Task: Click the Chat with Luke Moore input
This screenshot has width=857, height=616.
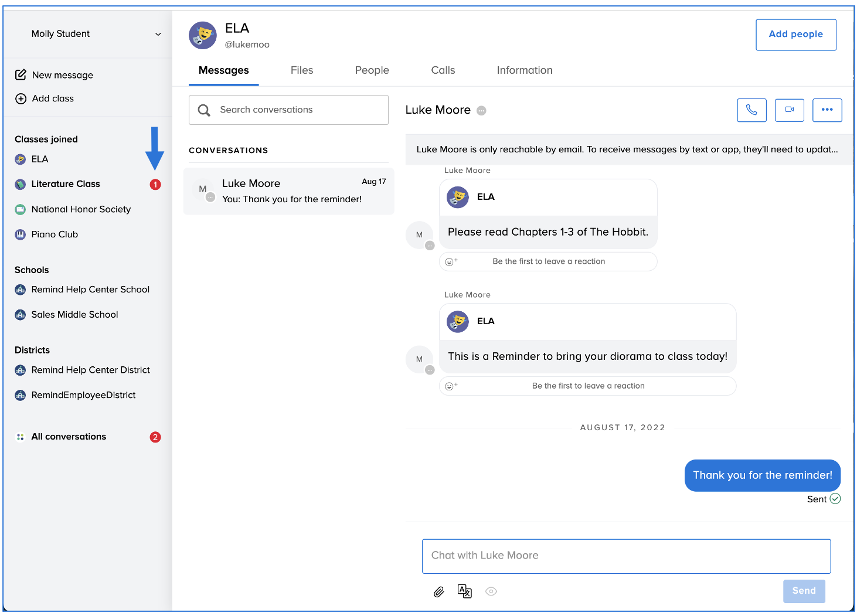Action: [625, 556]
